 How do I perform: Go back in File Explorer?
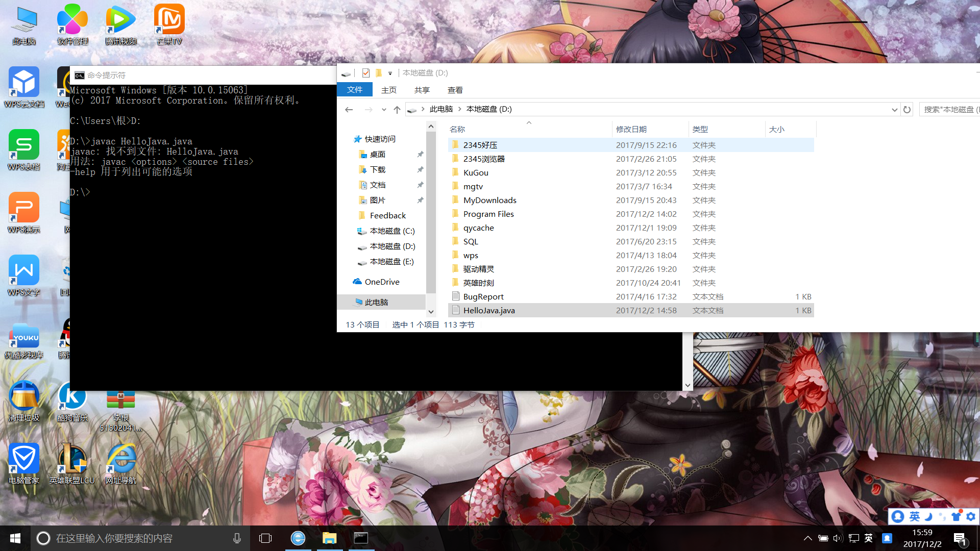349,109
